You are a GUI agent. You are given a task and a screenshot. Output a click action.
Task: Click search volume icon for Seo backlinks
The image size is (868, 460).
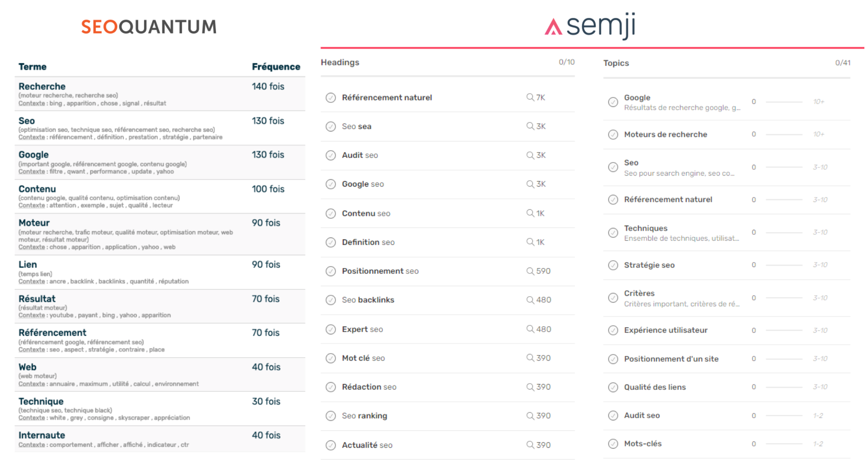point(530,300)
